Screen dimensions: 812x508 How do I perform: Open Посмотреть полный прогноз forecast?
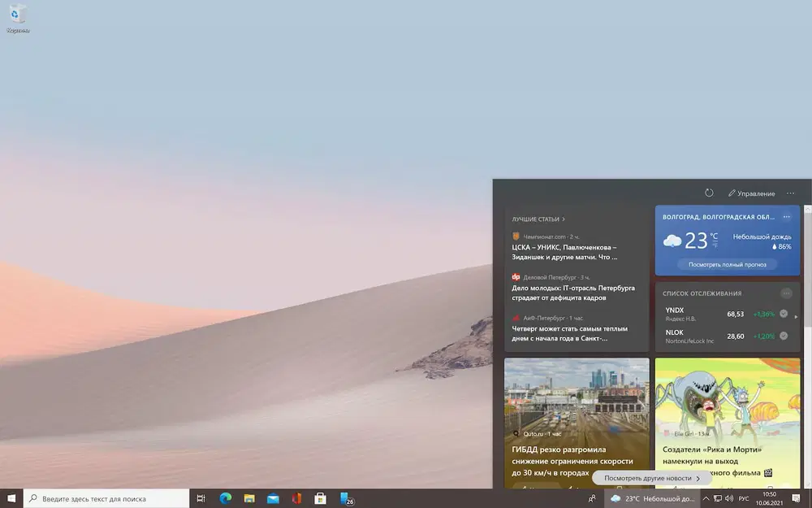tap(727, 264)
